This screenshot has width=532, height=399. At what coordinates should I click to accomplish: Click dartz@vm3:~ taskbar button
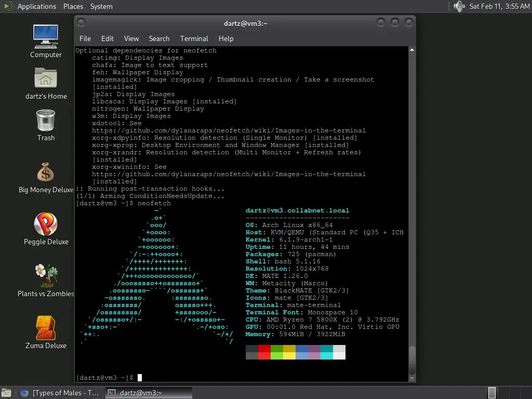pos(149,393)
